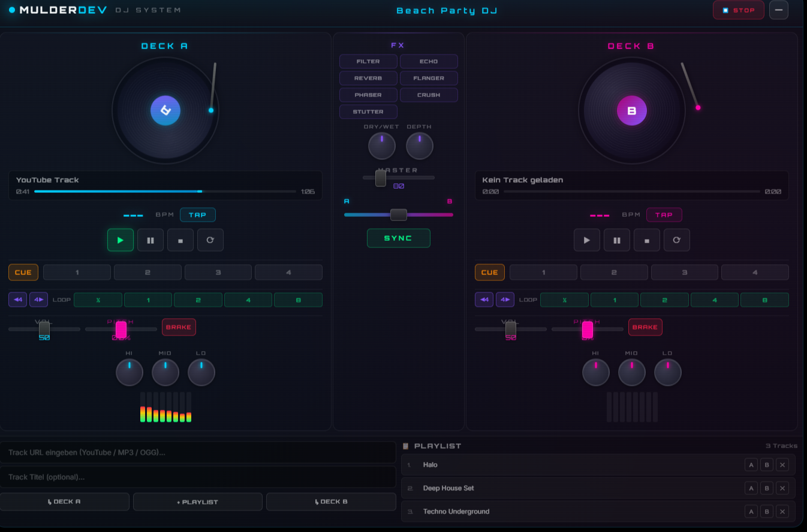
Task: Click Deck A's rewind beat-jump icon
Action: point(17,300)
